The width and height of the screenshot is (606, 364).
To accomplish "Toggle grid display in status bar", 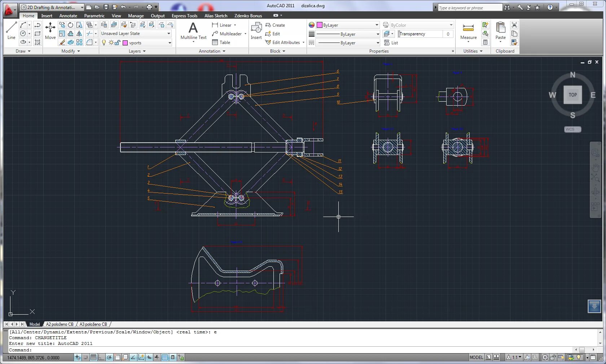I will click(93, 357).
